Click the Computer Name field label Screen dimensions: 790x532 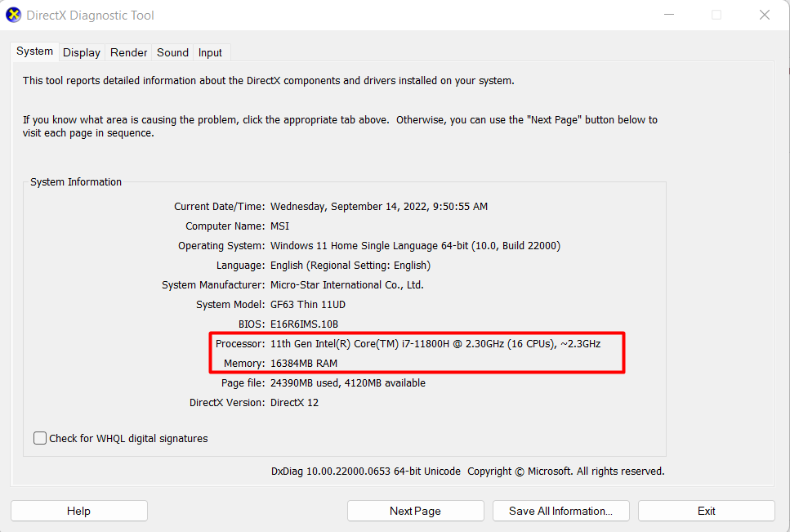click(225, 226)
